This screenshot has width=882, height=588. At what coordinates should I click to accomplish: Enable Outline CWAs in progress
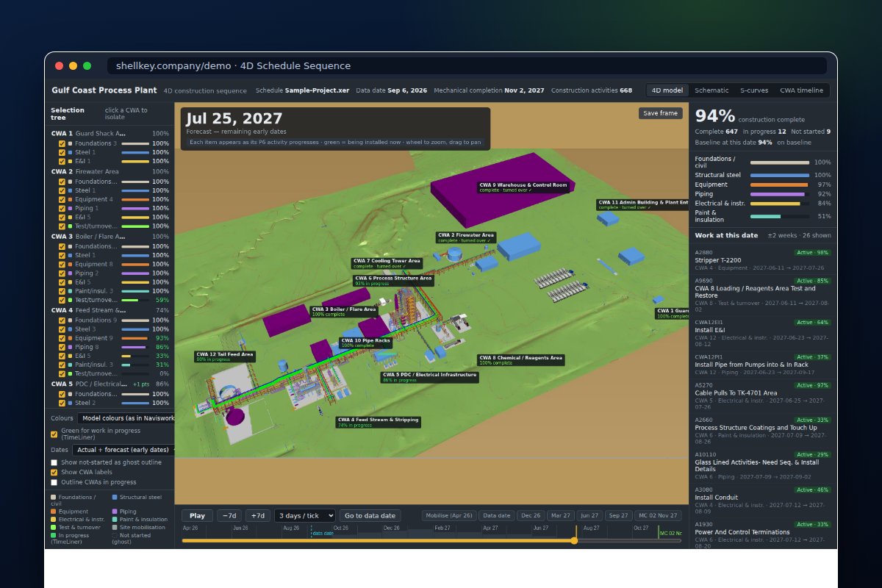point(54,482)
